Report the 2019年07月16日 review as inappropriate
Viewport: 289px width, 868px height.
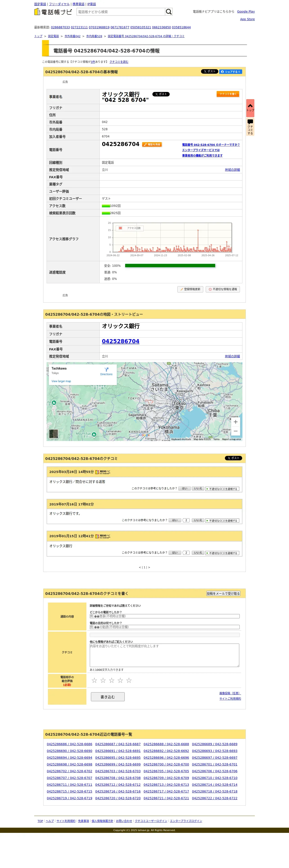[x=222, y=521]
